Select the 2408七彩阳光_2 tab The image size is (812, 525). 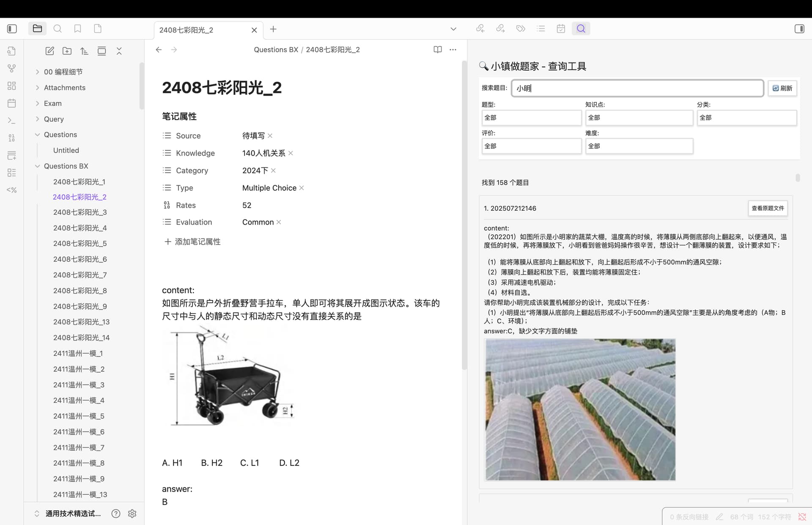[203, 30]
